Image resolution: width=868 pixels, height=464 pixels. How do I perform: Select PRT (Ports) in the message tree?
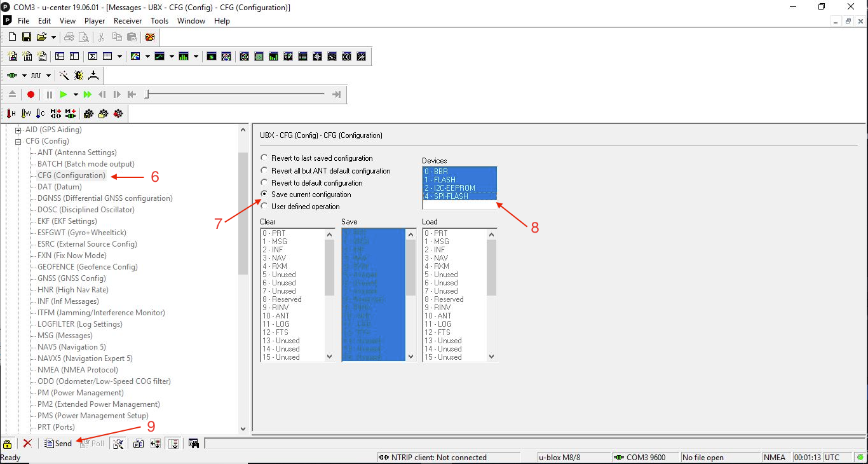tap(56, 427)
